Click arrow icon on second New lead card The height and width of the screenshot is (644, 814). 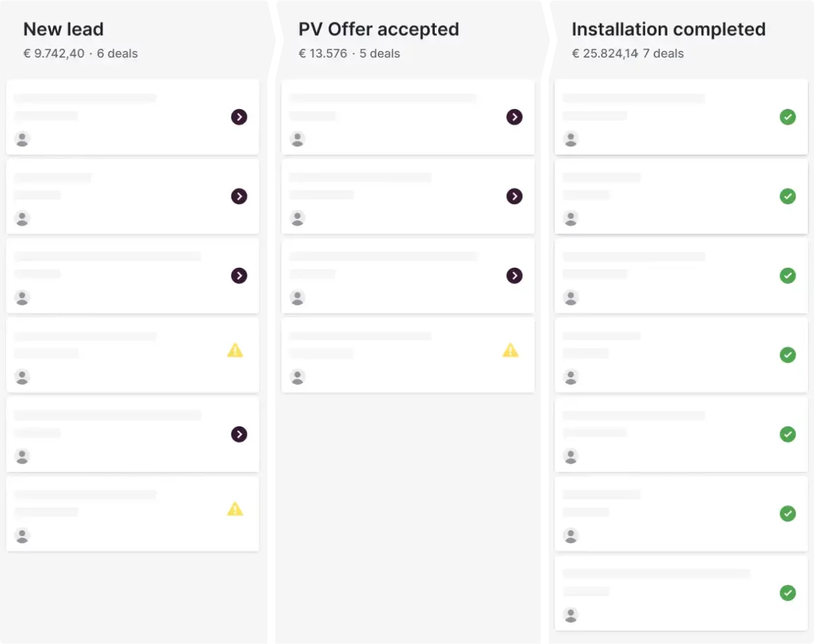click(239, 197)
